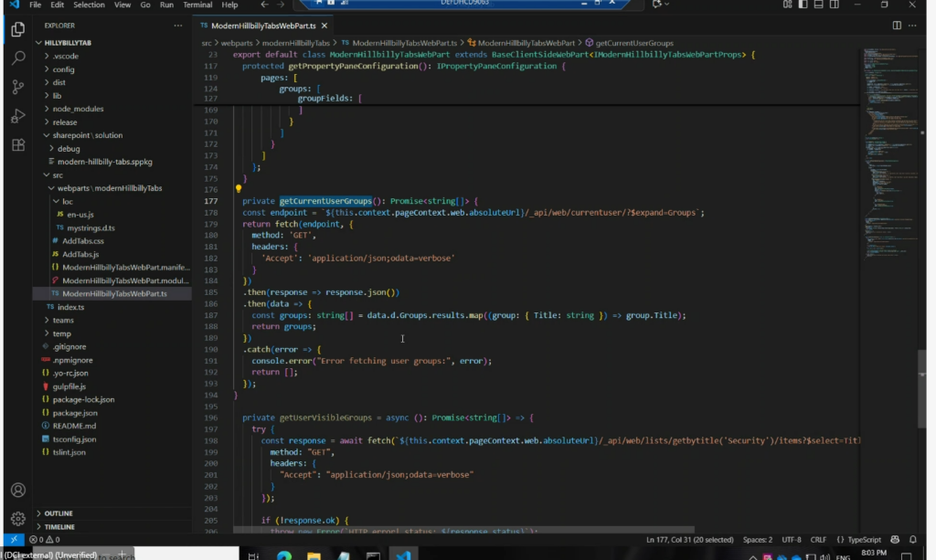
Task: Toggle panel layout icon
Action: click(818, 5)
